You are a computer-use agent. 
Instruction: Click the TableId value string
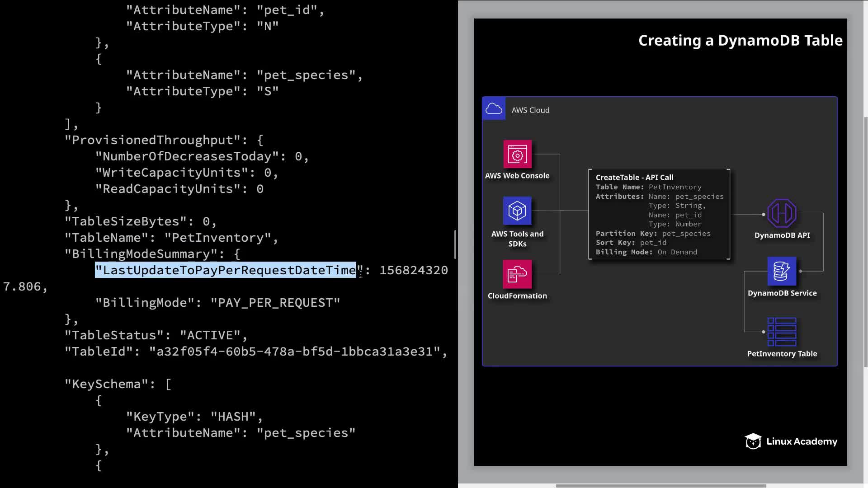pyautogui.click(x=294, y=352)
